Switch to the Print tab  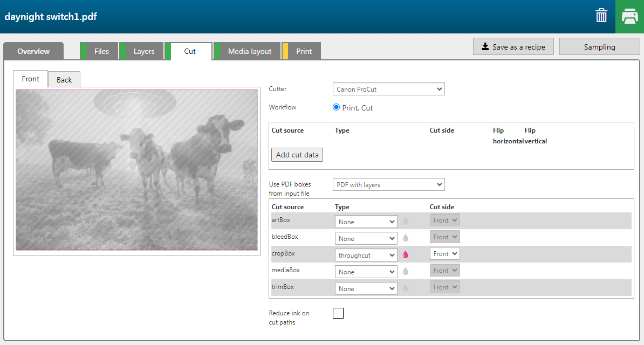[301, 51]
